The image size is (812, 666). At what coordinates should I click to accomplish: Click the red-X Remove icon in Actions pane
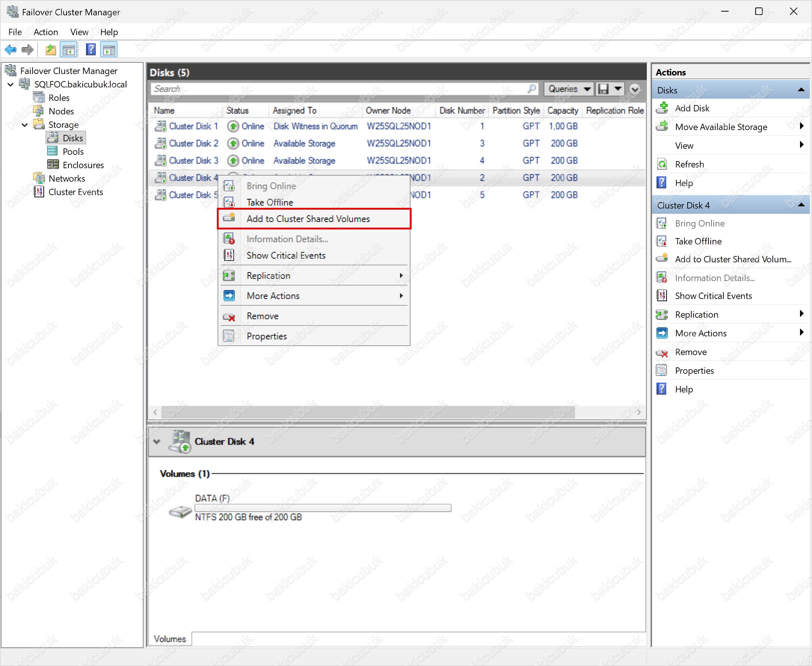click(662, 352)
